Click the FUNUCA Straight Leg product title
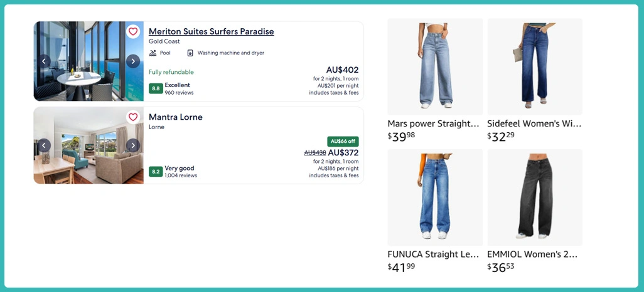644x292 pixels. (x=435, y=254)
